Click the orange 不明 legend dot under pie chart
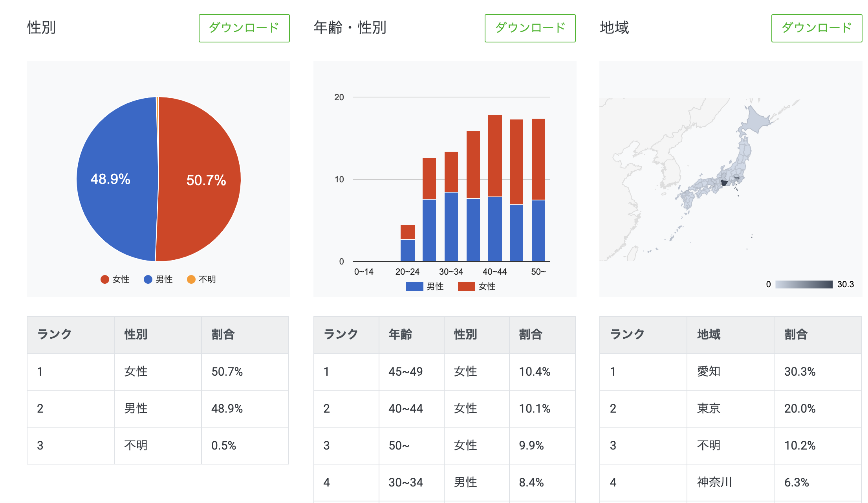Screen dimensions: 868x503 (191, 279)
